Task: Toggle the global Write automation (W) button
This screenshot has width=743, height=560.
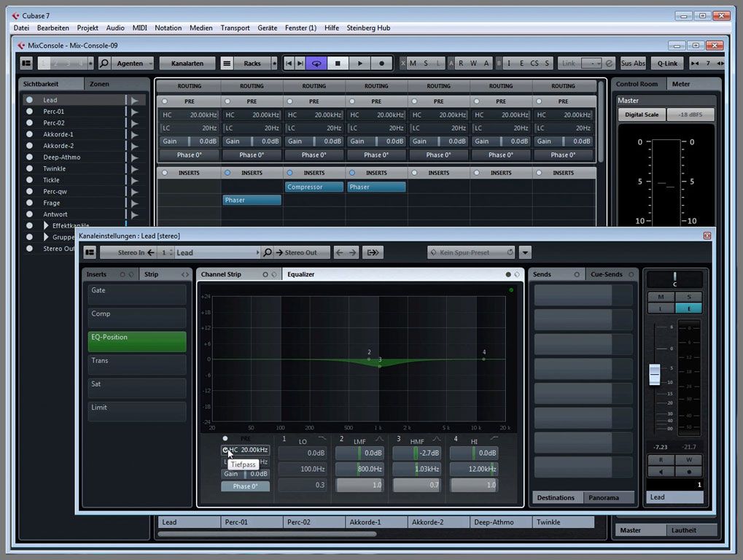Action: click(473, 63)
